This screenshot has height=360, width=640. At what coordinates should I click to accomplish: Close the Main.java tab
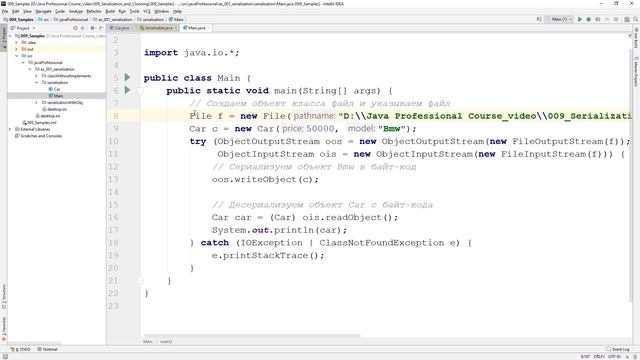tap(209, 28)
